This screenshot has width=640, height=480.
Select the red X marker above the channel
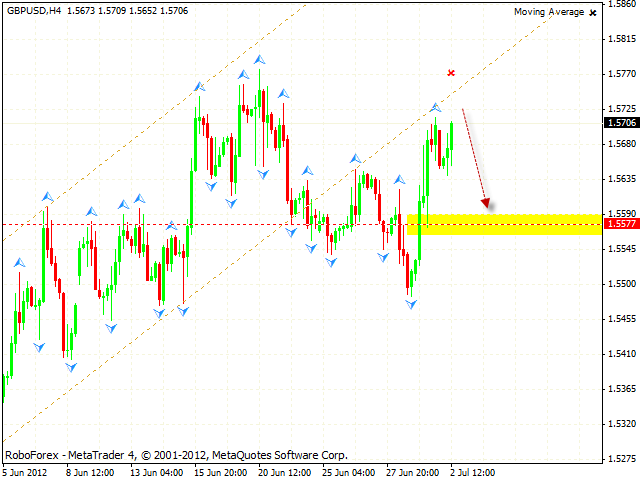[x=451, y=73]
